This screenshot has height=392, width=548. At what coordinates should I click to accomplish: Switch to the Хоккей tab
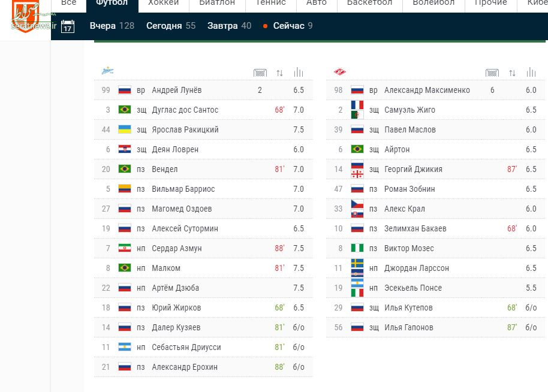[x=163, y=3]
